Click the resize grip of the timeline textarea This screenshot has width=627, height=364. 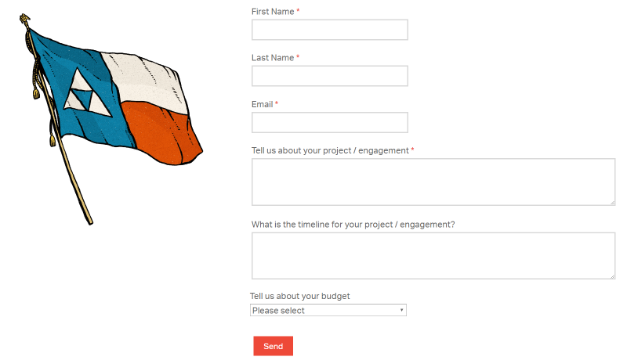point(612,276)
